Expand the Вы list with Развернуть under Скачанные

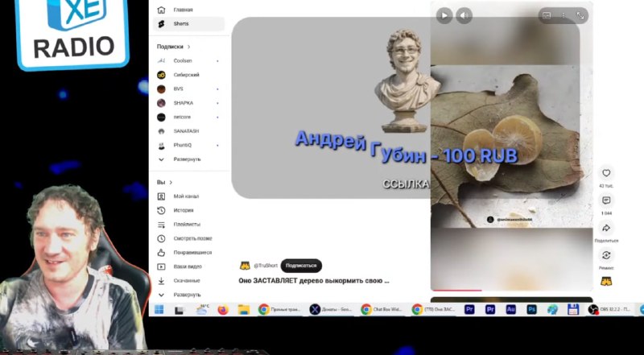(189, 295)
